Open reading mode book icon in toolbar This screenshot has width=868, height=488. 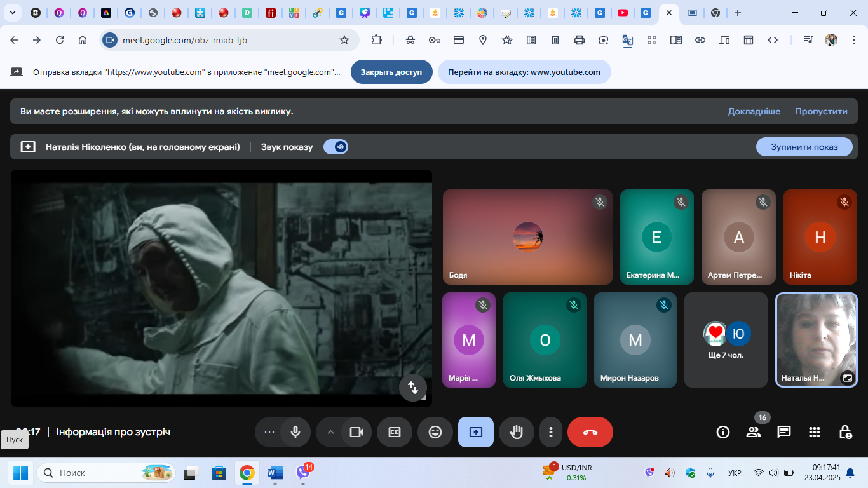(x=676, y=40)
